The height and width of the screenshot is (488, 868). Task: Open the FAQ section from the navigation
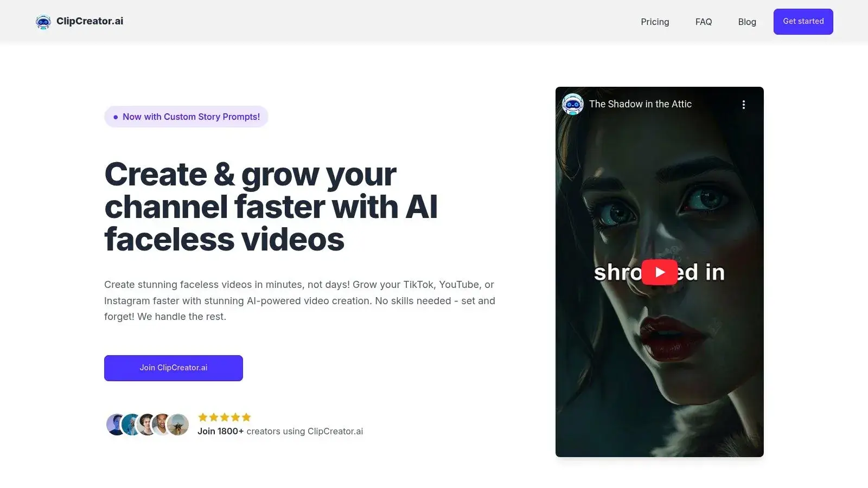click(703, 22)
